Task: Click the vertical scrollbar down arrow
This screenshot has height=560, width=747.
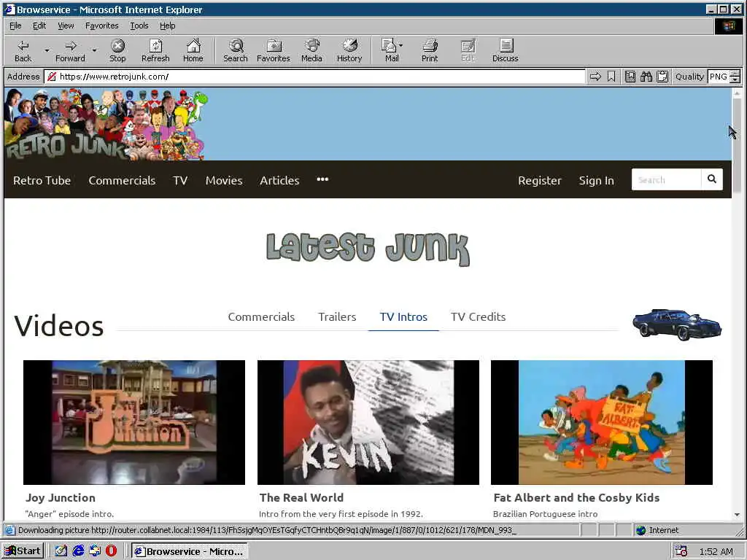Action: 737,515
